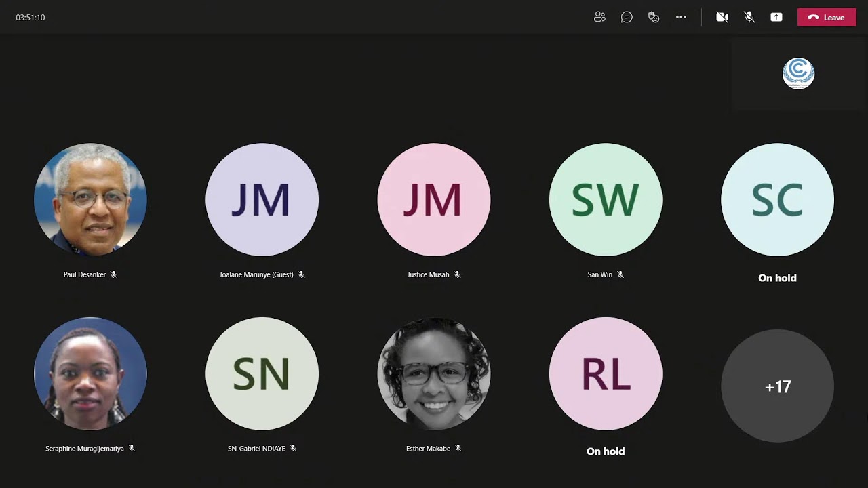Click muted mic icon beside Paul Desanker

(114, 274)
